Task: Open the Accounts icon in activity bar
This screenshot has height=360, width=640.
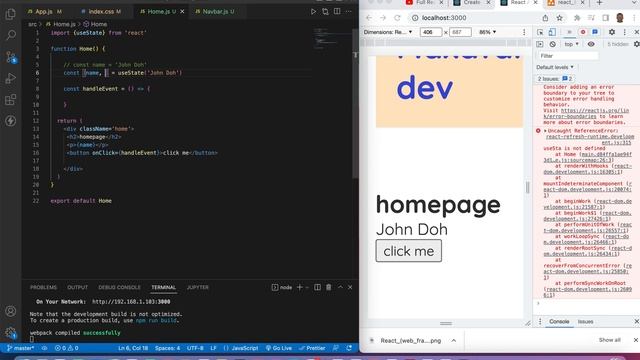Action: (11, 311)
